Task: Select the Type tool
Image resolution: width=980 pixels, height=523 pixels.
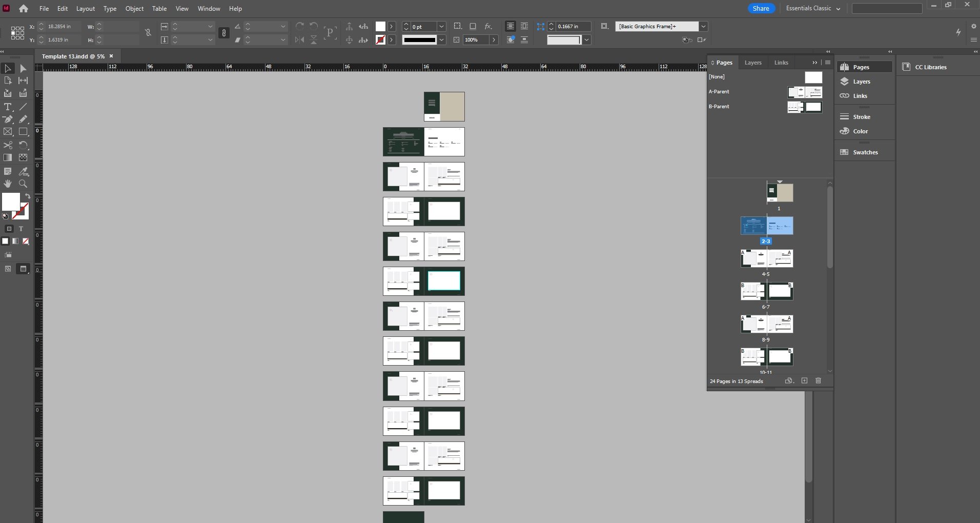Action: coord(8,107)
